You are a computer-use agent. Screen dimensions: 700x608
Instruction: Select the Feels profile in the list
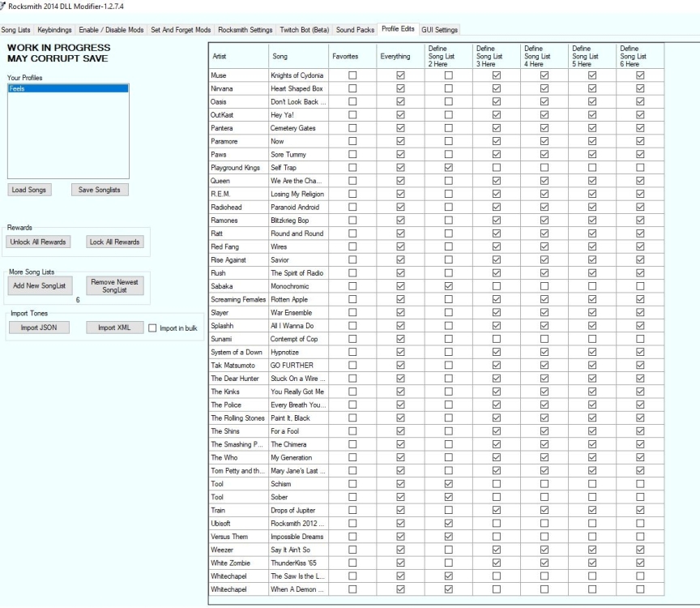click(68, 89)
